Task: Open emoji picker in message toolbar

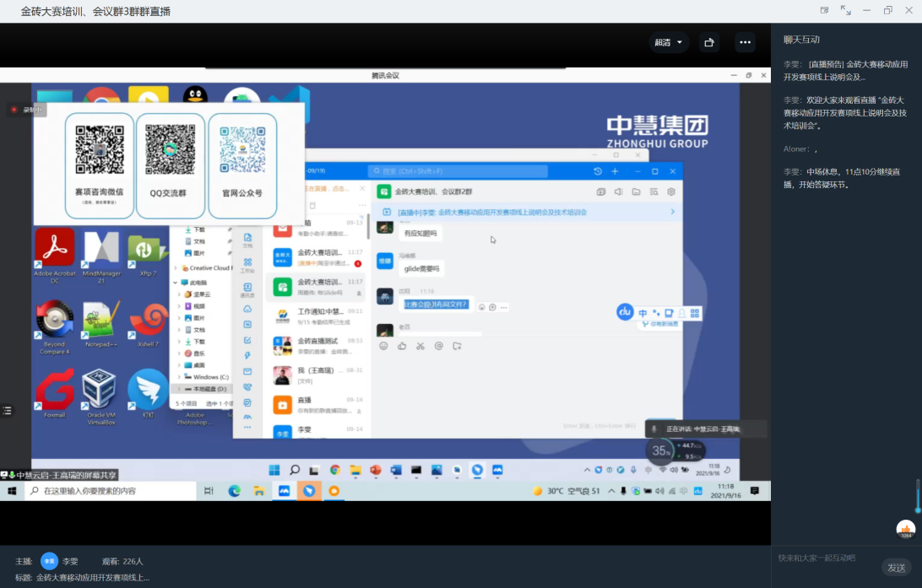Action: point(383,346)
